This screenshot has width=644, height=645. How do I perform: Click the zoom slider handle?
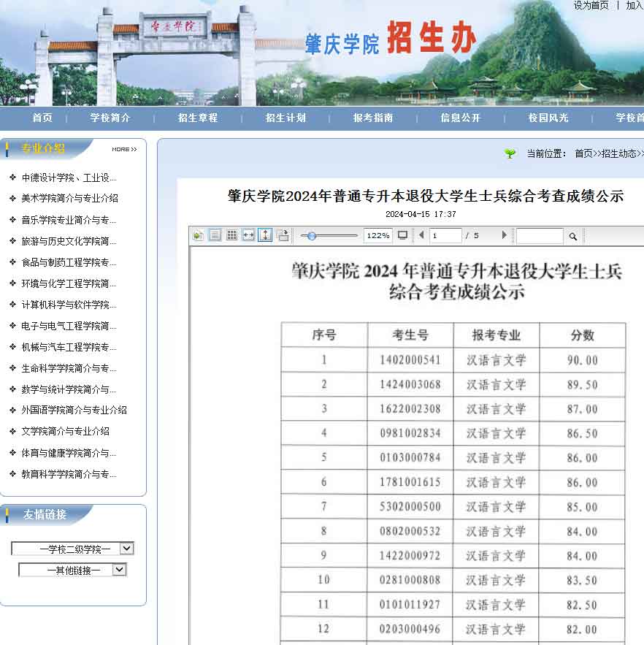(x=311, y=236)
